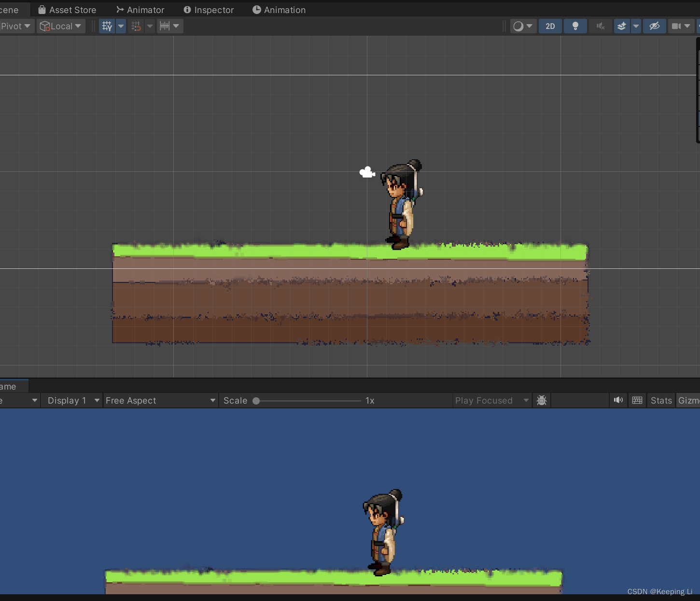This screenshot has height=601, width=700.
Task: Toggle the shortcuts keyboard icon in Game view
Action: (637, 400)
